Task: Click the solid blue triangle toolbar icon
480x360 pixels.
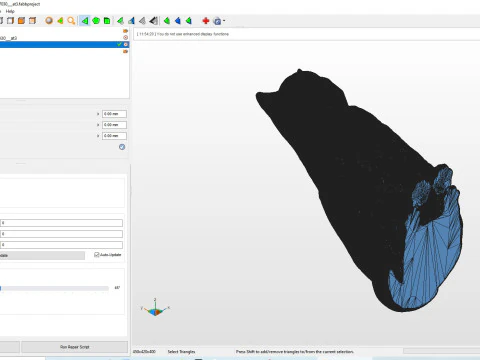Action: point(178,21)
